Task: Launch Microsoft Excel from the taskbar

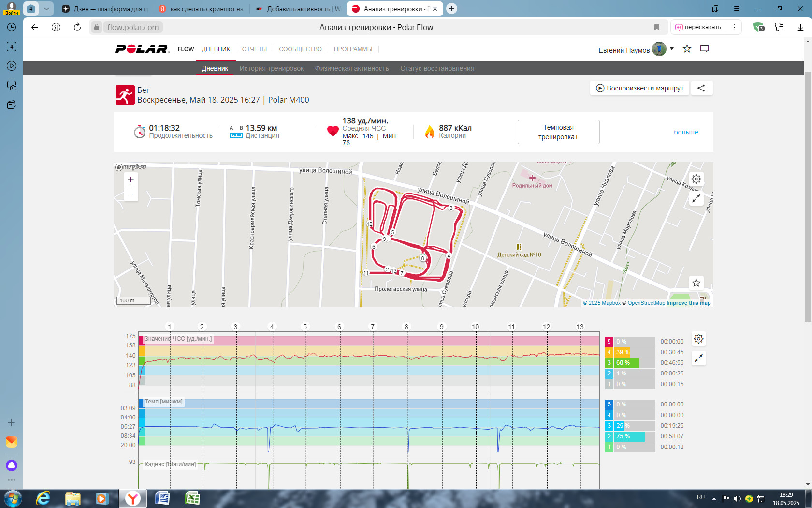Action: click(192, 498)
